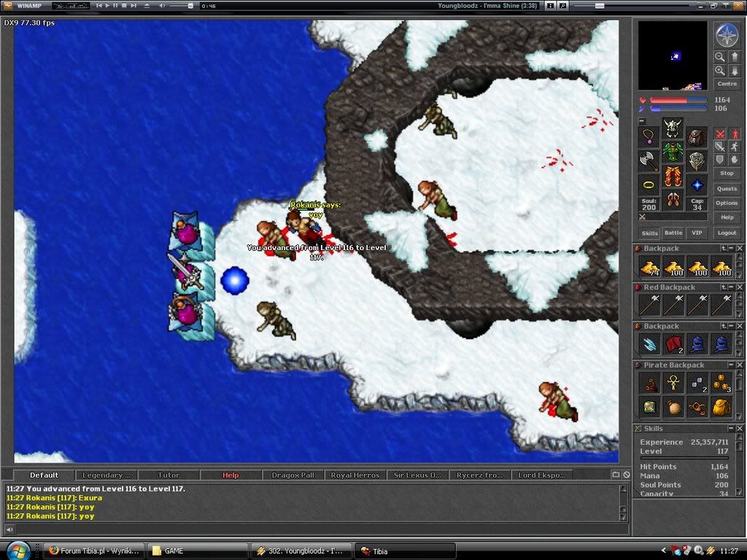The width and height of the screenshot is (747, 560).
Task: Open the Dragox Pall chat tab
Action: click(x=293, y=475)
